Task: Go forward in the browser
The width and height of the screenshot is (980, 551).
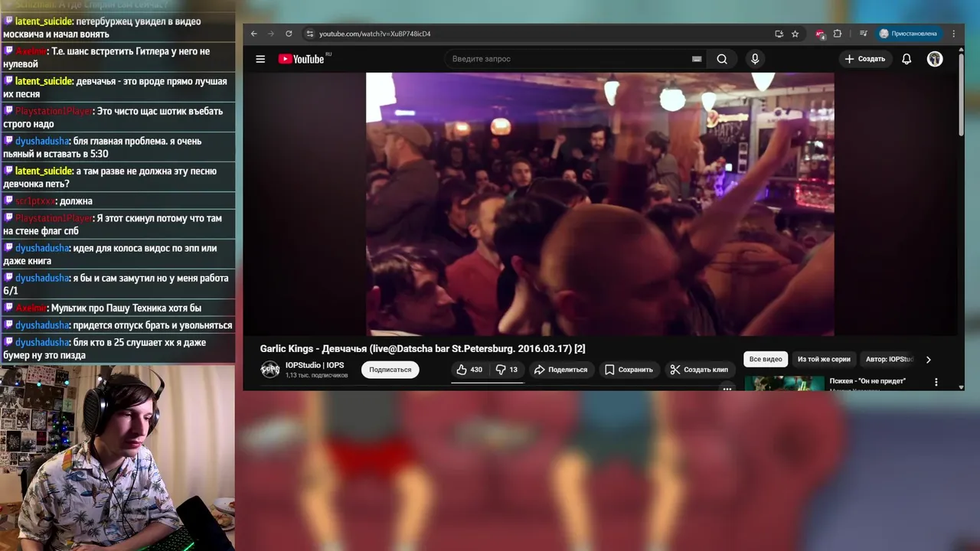Action: pos(271,34)
